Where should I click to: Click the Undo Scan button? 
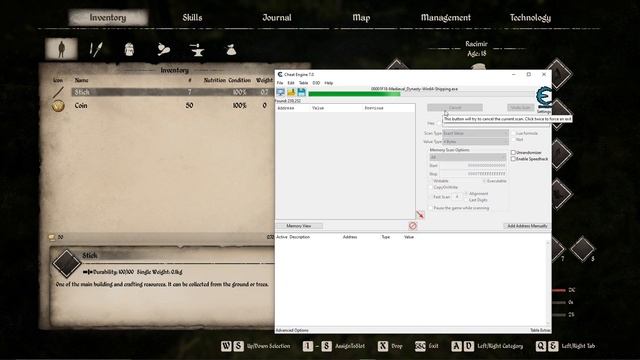[521, 108]
